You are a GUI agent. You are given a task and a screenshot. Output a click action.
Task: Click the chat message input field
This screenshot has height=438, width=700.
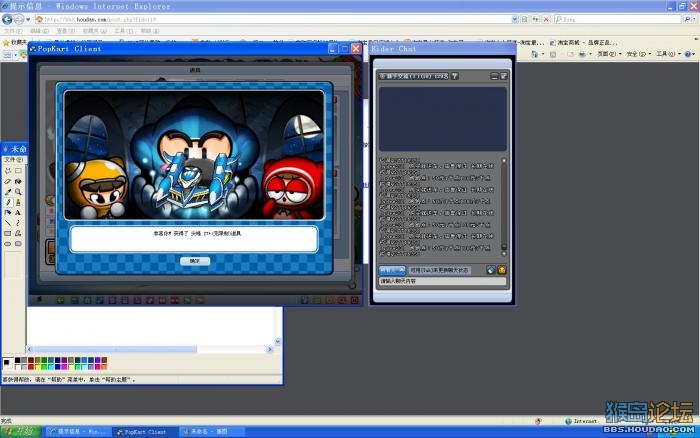point(442,281)
